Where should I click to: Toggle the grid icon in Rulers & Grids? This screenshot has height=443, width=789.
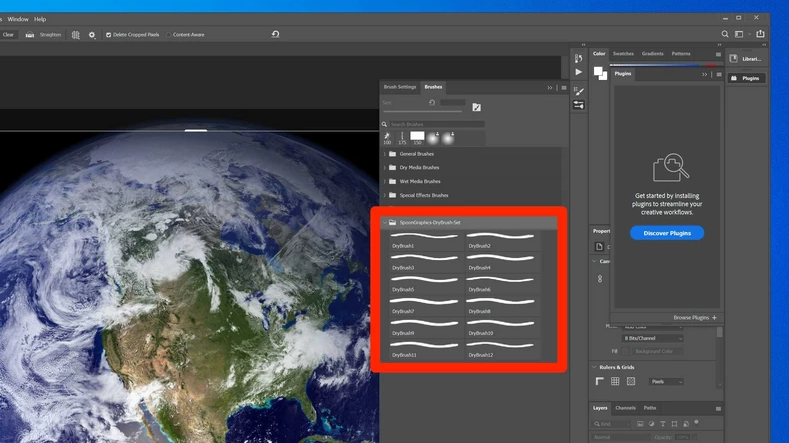tap(615, 382)
